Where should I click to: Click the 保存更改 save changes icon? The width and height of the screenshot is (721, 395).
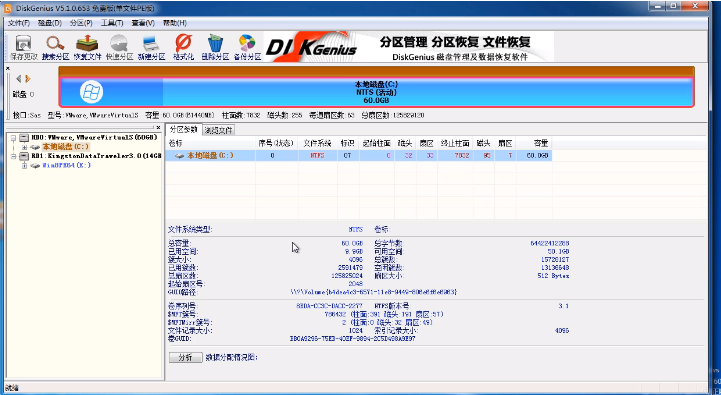click(x=23, y=47)
